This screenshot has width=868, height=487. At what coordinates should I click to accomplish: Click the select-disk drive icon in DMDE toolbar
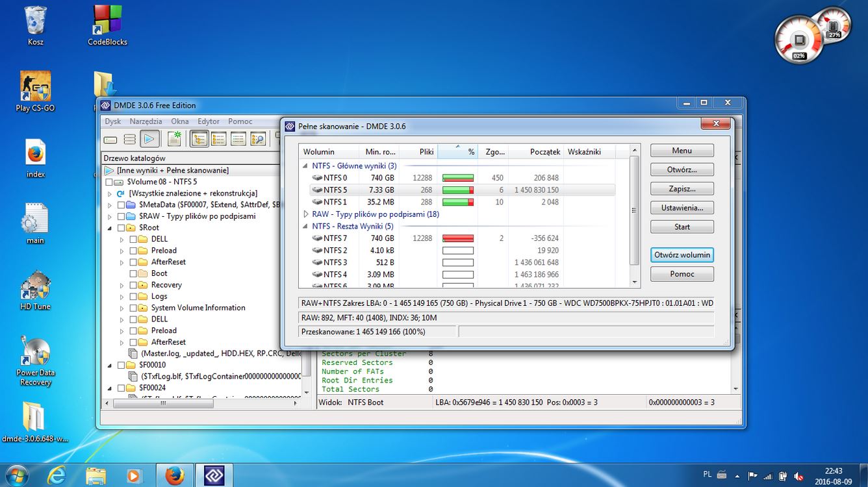click(x=110, y=139)
